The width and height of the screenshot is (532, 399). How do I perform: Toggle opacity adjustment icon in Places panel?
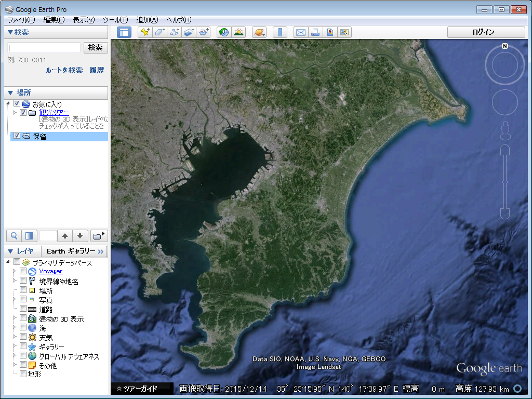pyautogui.click(x=29, y=236)
